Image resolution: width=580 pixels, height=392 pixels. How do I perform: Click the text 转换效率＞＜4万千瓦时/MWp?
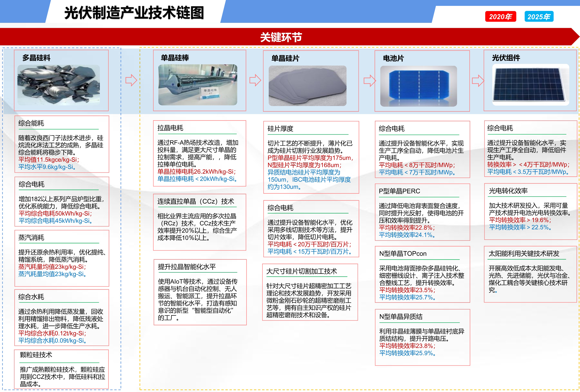pos(529,164)
